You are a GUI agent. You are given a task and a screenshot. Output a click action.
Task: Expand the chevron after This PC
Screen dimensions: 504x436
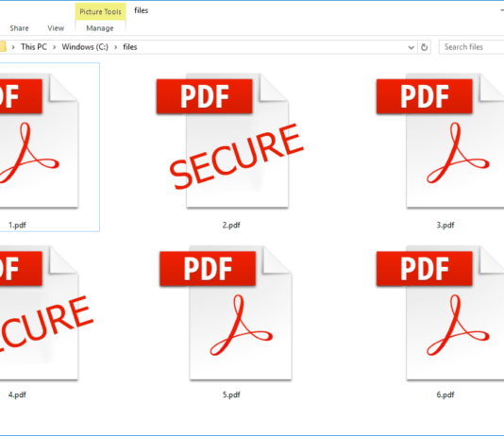click(x=55, y=47)
